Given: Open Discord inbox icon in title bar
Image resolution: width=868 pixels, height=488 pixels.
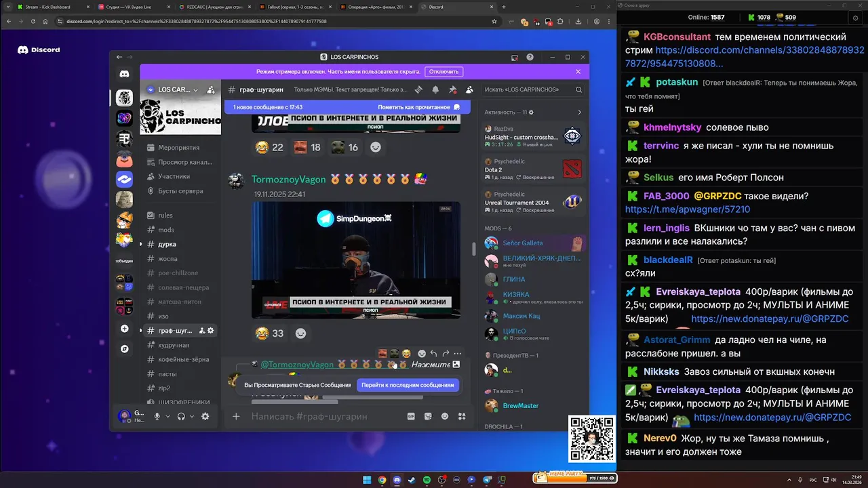Looking at the screenshot, I should (x=515, y=57).
